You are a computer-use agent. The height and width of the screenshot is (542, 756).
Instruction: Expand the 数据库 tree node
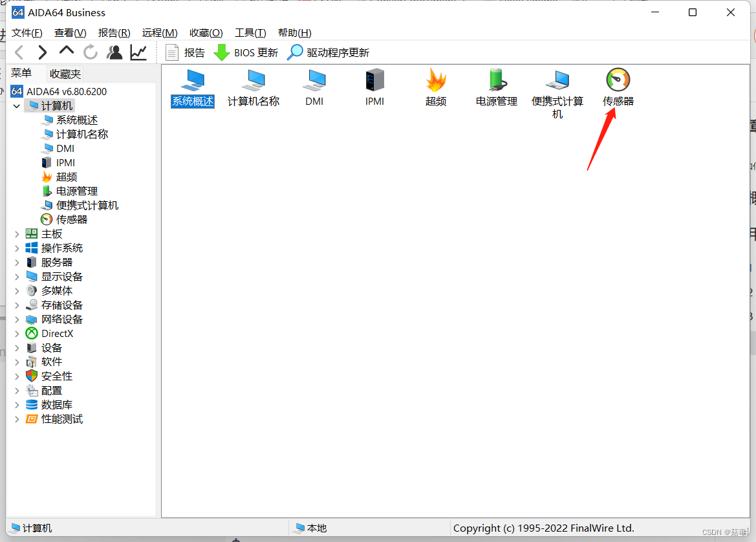click(x=17, y=405)
